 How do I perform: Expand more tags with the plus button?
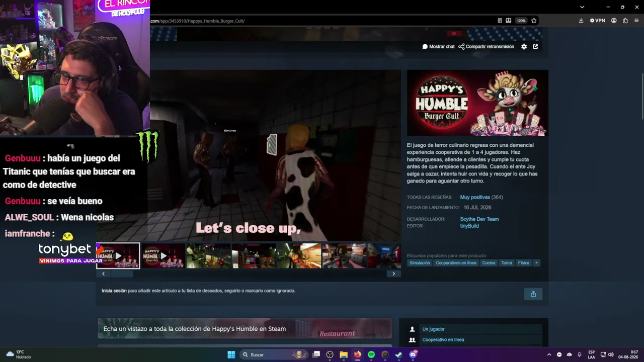[x=536, y=263]
